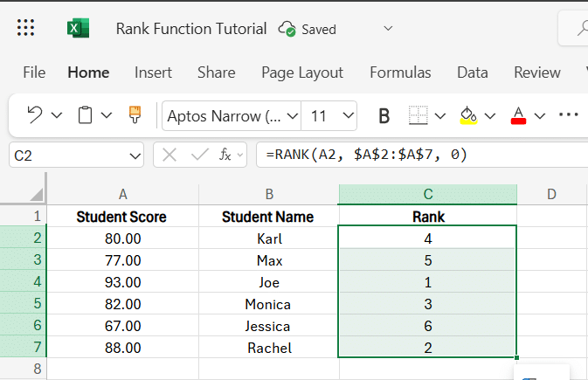Image resolution: width=588 pixels, height=380 pixels.
Task: Click the Cancel X in formula bar
Action: coord(169,155)
